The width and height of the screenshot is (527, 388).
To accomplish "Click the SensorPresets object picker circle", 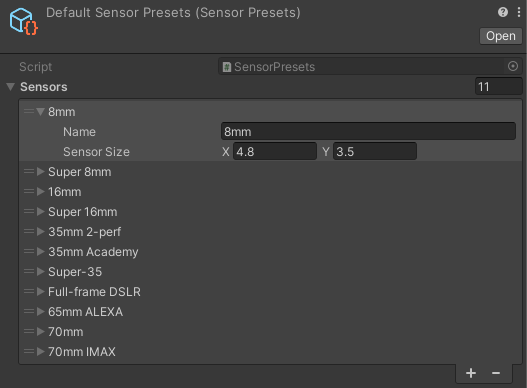I will click(x=513, y=66).
